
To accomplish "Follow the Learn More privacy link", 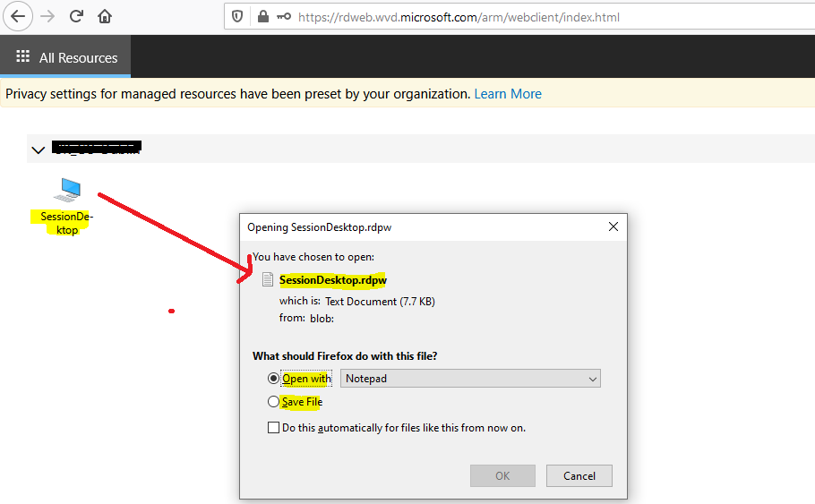I will tap(508, 94).
